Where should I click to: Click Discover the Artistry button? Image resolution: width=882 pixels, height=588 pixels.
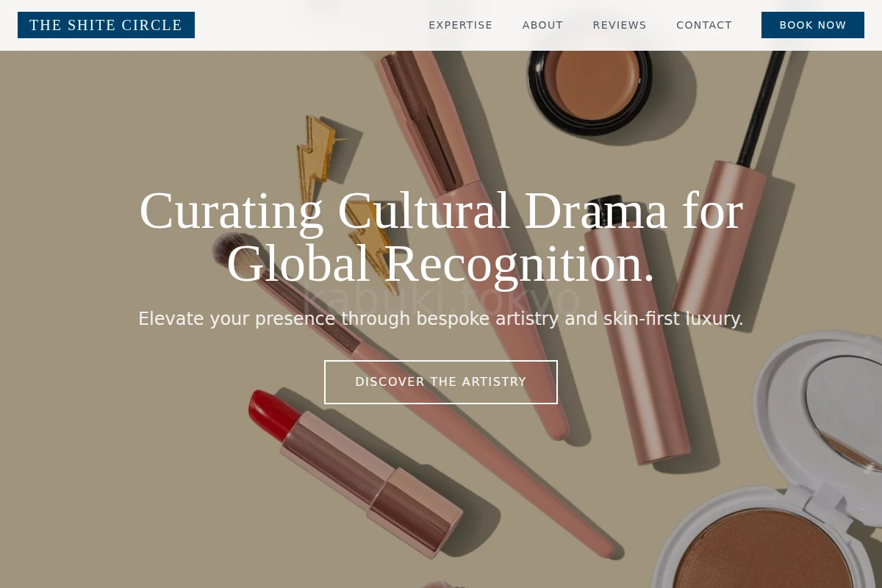(x=441, y=382)
